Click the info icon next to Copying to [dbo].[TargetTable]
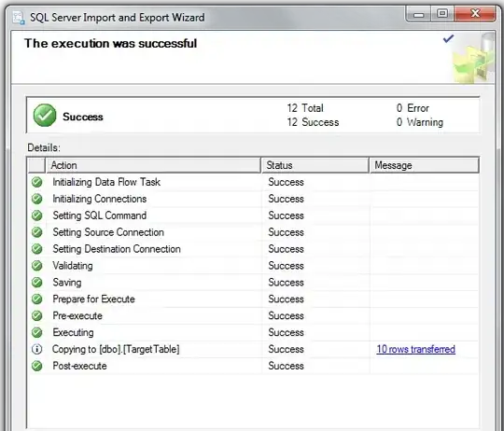Screen dimensions: 504x431 pyautogui.click(x=37, y=349)
